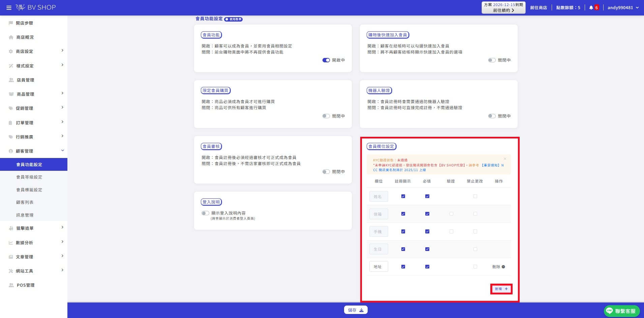The height and width of the screenshot is (318, 644).
Task: Click 新增 + to add field
Action: 501,289
